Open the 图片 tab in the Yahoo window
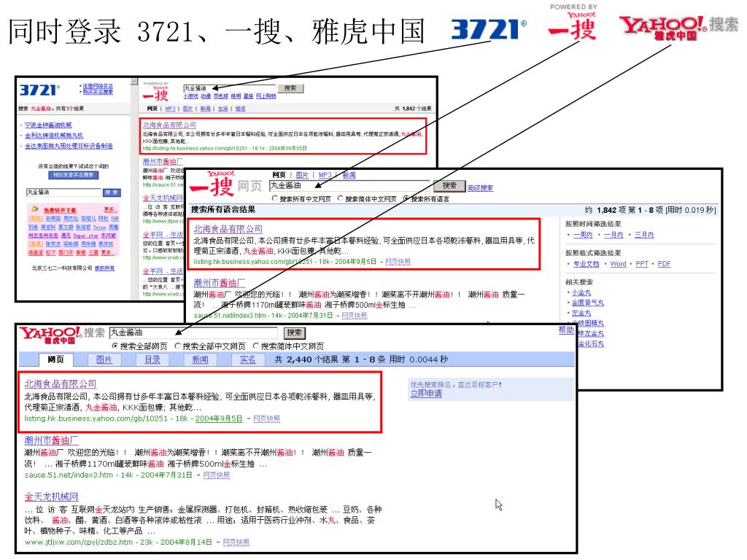Image resolution: width=747 pixels, height=560 pixels. pos(104,359)
